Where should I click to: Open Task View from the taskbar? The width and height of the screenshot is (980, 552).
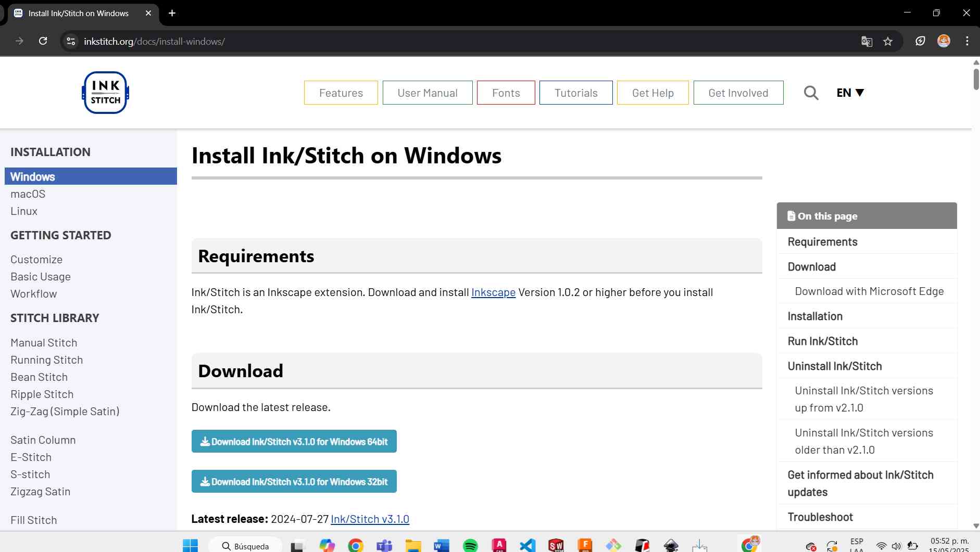(297, 546)
